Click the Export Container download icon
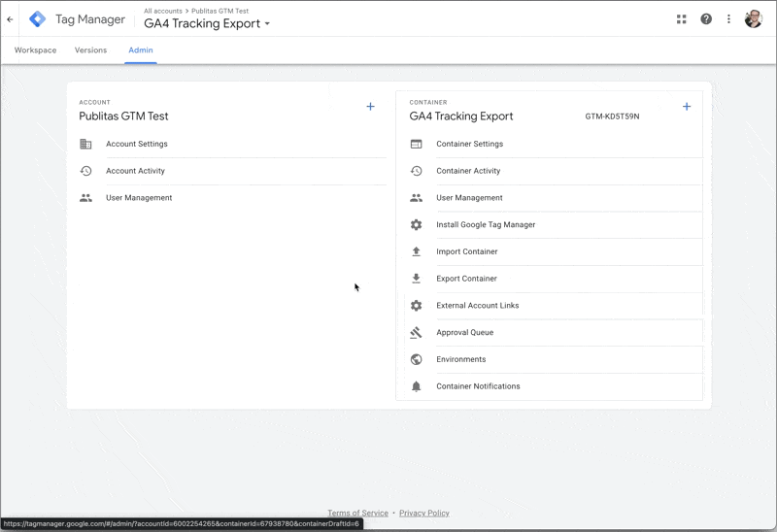This screenshot has width=777, height=532. (x=417, y=279)
